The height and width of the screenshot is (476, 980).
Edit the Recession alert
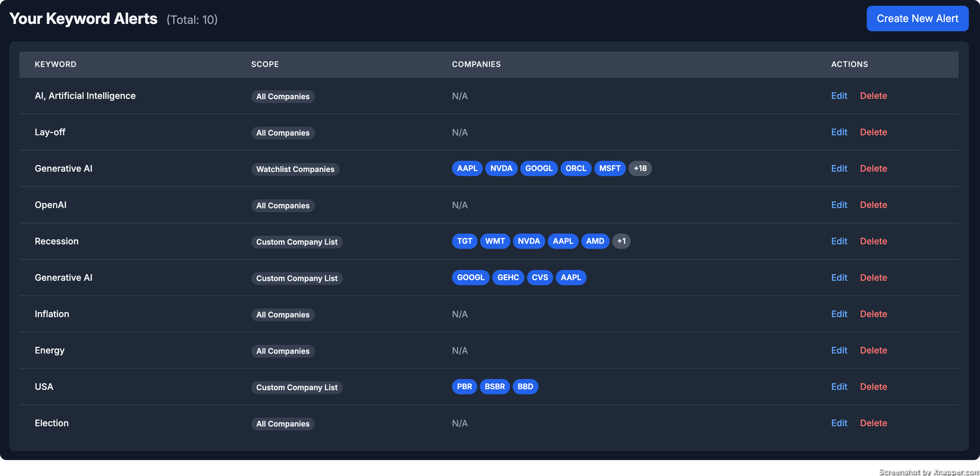click(839, 241)
